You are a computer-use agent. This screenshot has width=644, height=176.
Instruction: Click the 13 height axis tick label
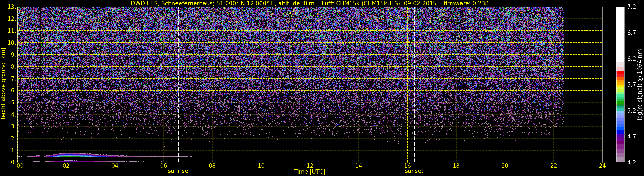[x=11, y=7]
